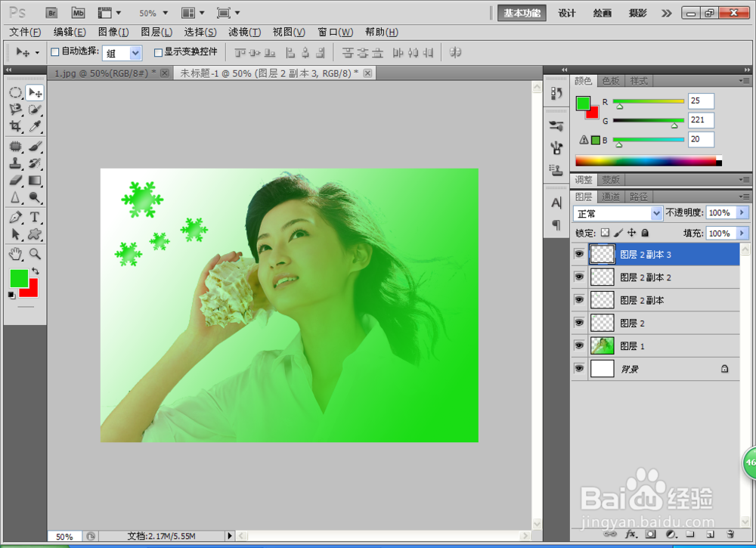The image size is (756, 548).
Task: Select the Healing Brush tool
Action: [x=15, y=146]
